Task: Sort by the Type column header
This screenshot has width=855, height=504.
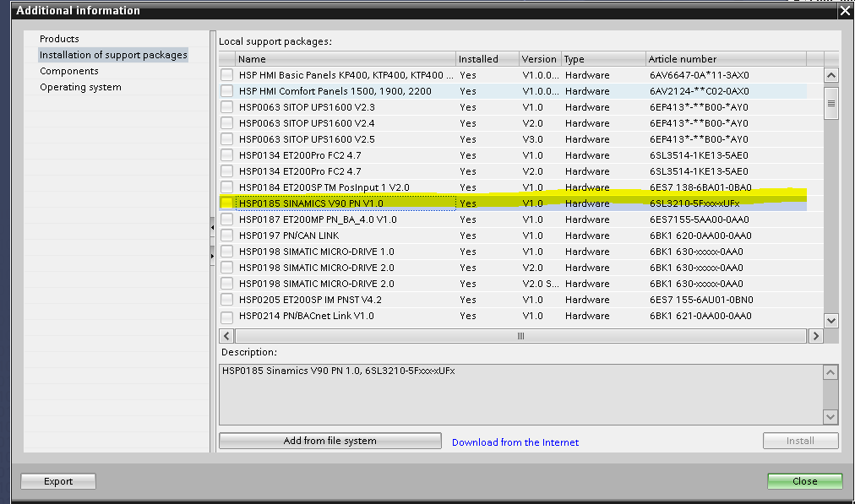Action: coord(603,59)
